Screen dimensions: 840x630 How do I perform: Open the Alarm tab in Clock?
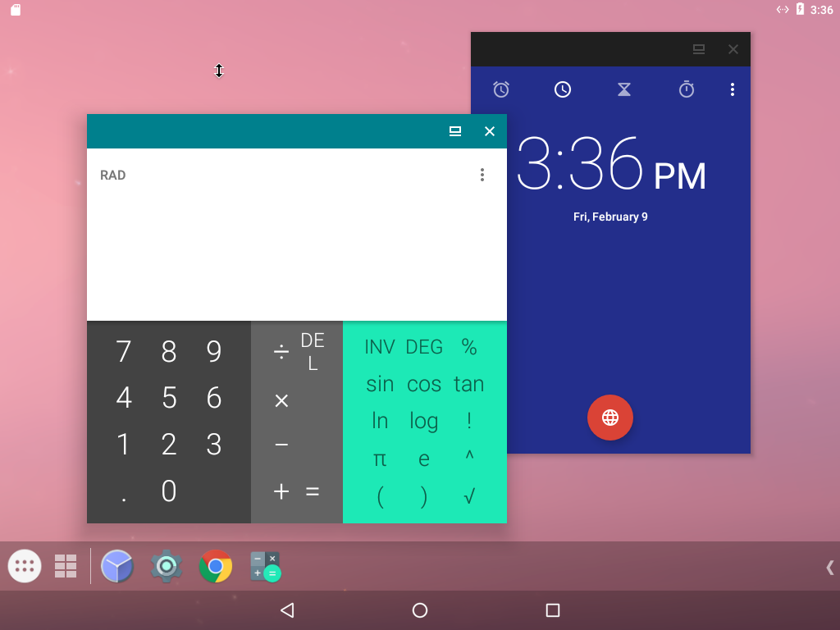coord(501,89)
